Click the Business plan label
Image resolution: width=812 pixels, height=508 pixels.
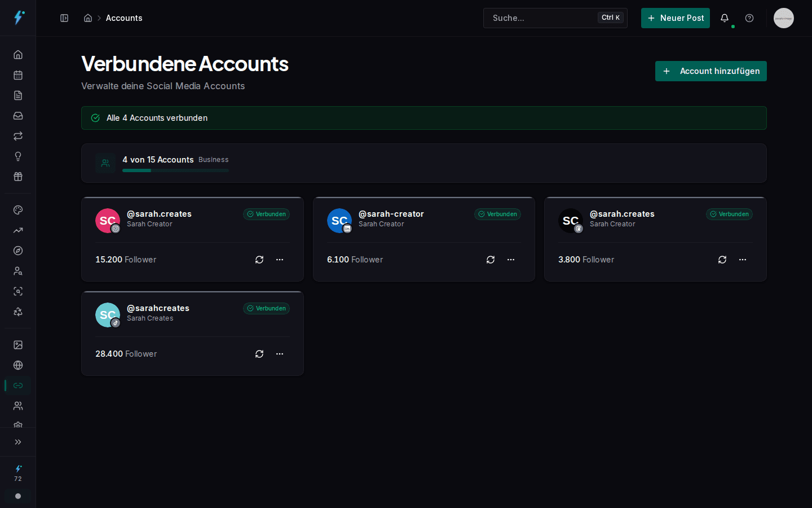point(214,160)
